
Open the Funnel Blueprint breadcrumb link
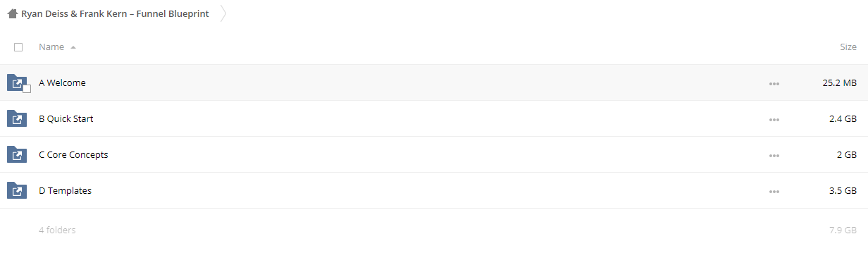coord(115,13)
